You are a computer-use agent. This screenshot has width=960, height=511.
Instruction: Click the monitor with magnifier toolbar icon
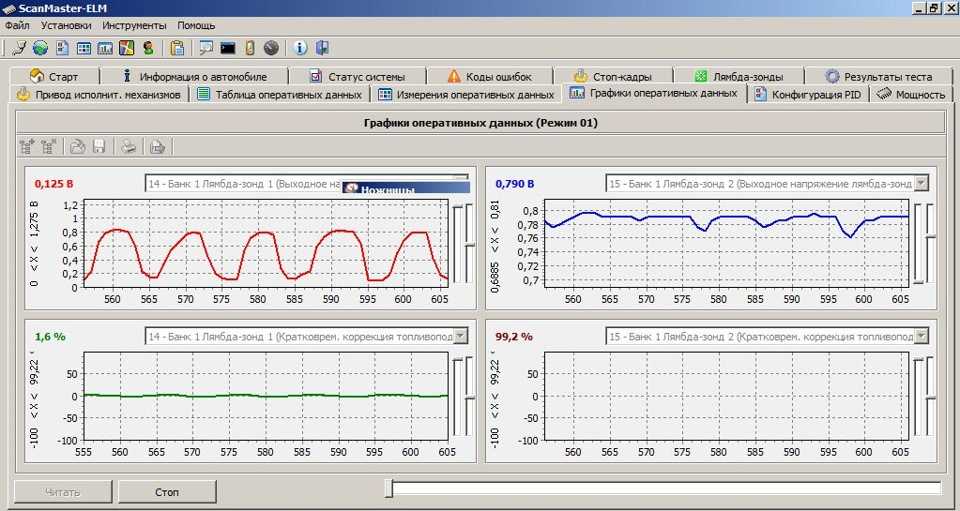(x=206, y=48)
